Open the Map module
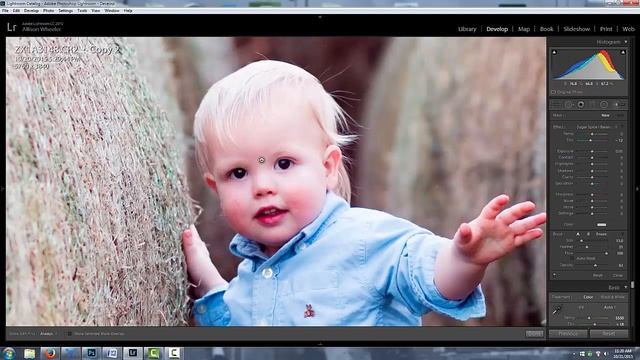640x360 pixels. click(524, 29)
